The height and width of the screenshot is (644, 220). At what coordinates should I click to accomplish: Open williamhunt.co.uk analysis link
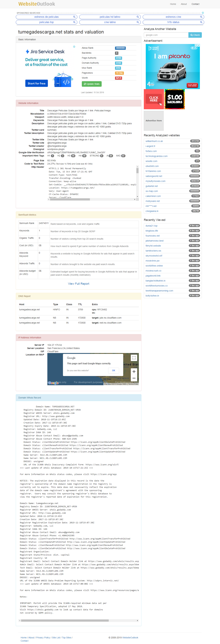point(154,141)
